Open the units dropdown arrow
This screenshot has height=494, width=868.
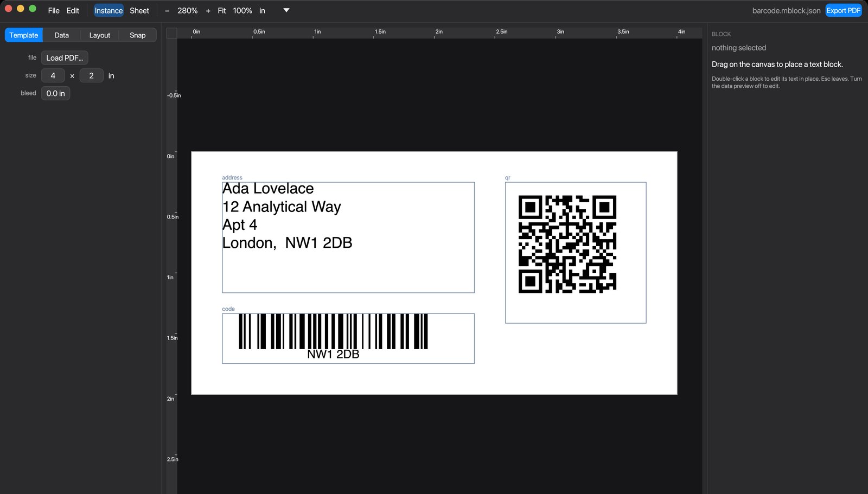pyautogui.click(x=286, y=10)
